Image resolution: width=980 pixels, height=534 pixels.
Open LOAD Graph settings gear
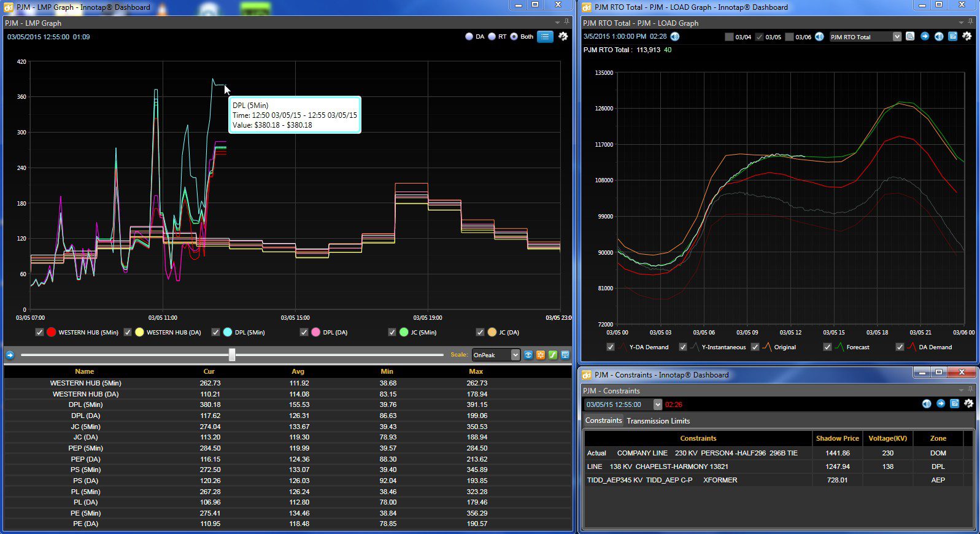tap(967, 37)
